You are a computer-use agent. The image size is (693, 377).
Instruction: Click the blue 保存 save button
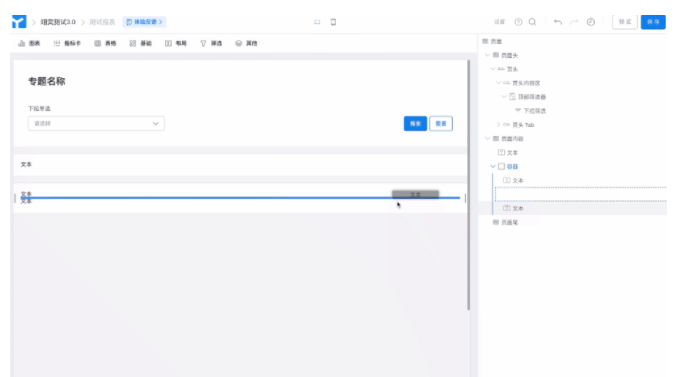pyautogui.click(x=653, y=22)
